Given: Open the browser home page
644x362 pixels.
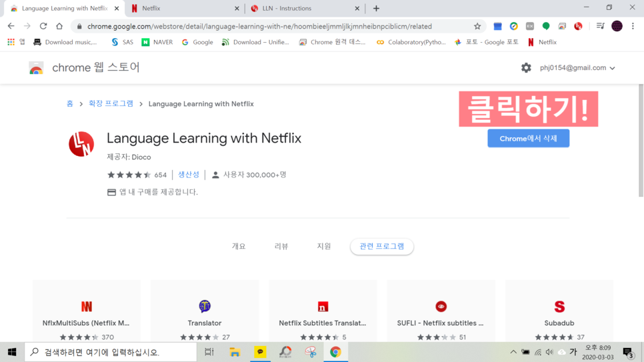Looking at the screenshot, I should (59, 26).
